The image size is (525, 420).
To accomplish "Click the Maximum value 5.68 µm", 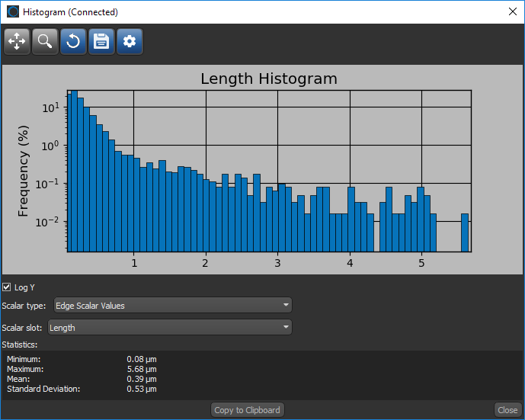I will tap(142, 369).
